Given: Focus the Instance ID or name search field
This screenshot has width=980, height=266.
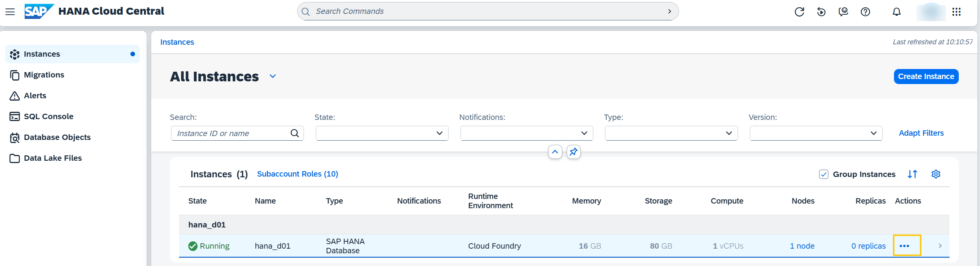Looking at the screenshot, I should pyautogui.click(x=237, y=133).
